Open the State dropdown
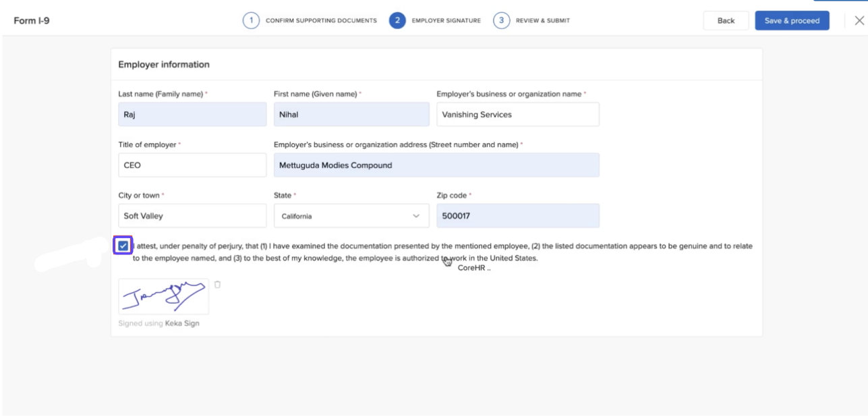 point(351,216)
